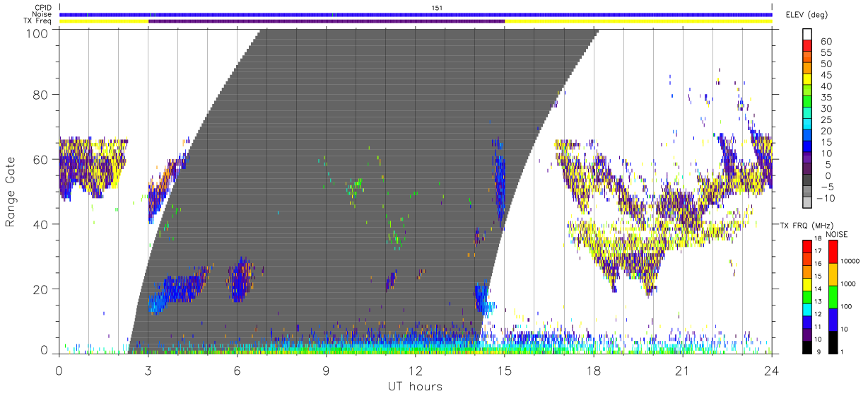
Task: Click the "100" tick label on the Range Gate axis
Action: [38, 33]
